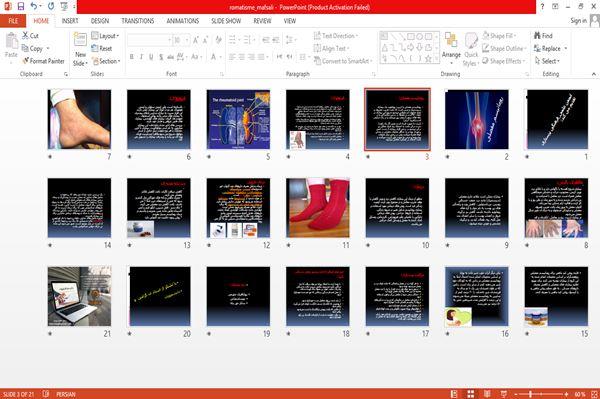Click the 60% zoom level
Viewport: 600px width, 399px height.
tap(580, 394)
